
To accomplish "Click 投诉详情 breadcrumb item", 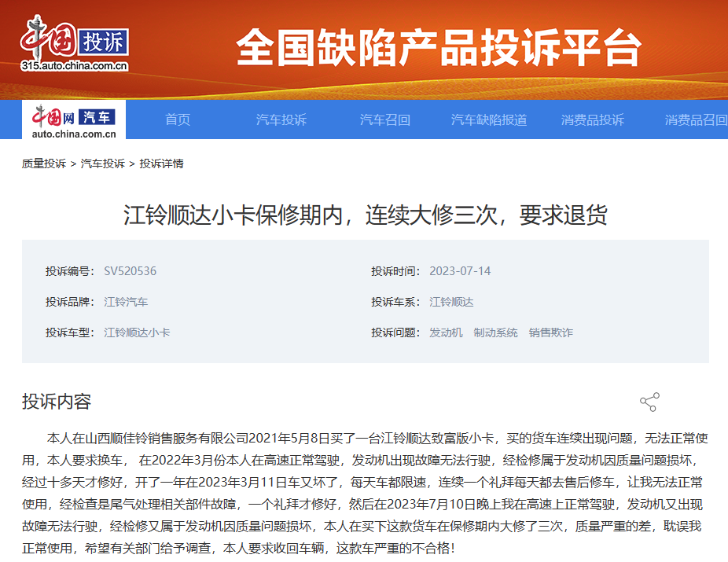I will point(162,163).
